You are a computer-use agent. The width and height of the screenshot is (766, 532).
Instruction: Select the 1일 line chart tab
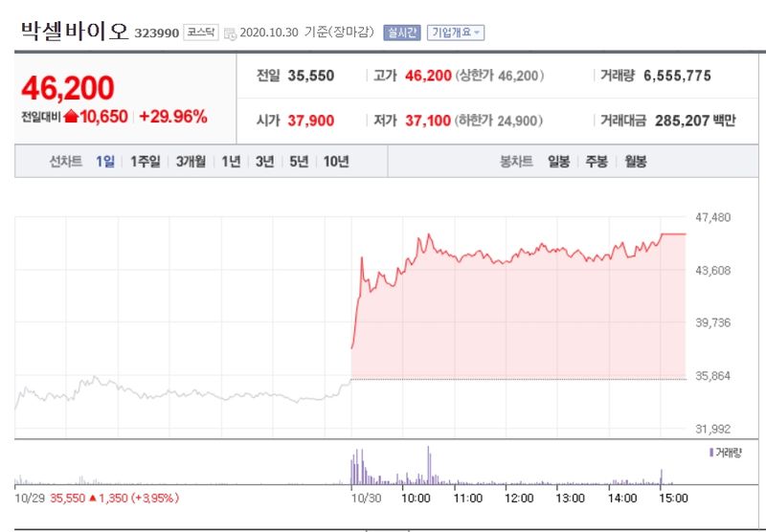(105, 162)
